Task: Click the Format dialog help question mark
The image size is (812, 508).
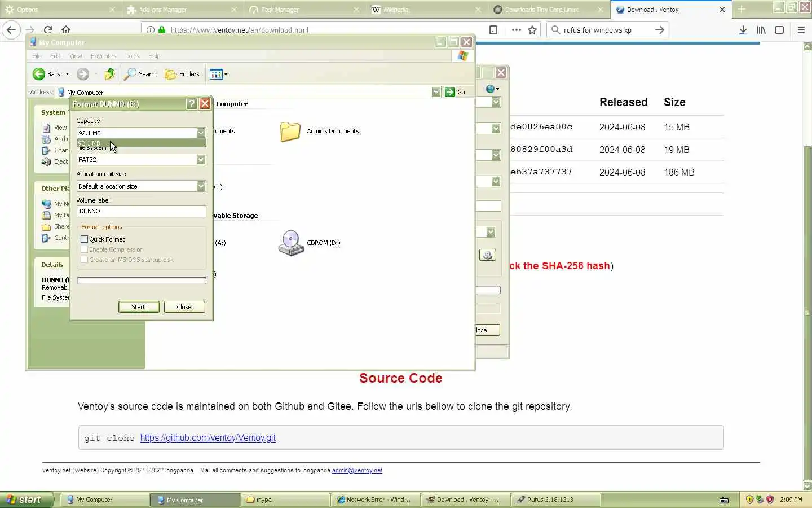Action: [x=192, y=104]
